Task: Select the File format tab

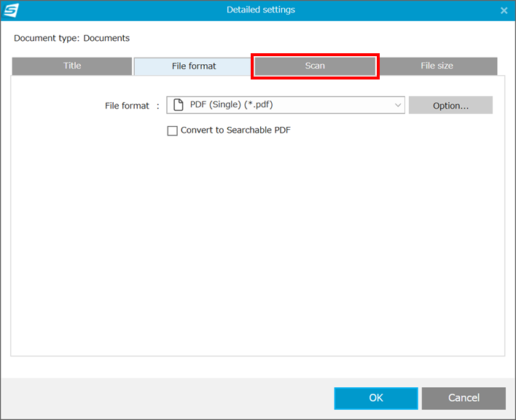Action: [194, 66]
